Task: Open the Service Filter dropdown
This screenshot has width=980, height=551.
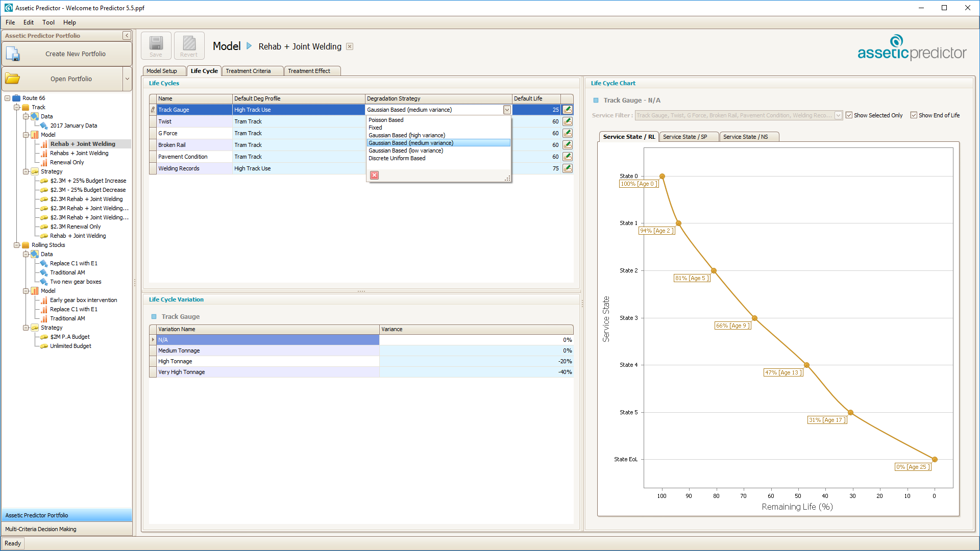Action: coord(838,115)
